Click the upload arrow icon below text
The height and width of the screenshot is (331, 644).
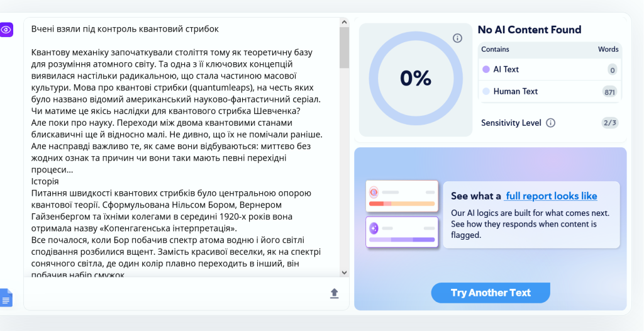click(335, 293)
